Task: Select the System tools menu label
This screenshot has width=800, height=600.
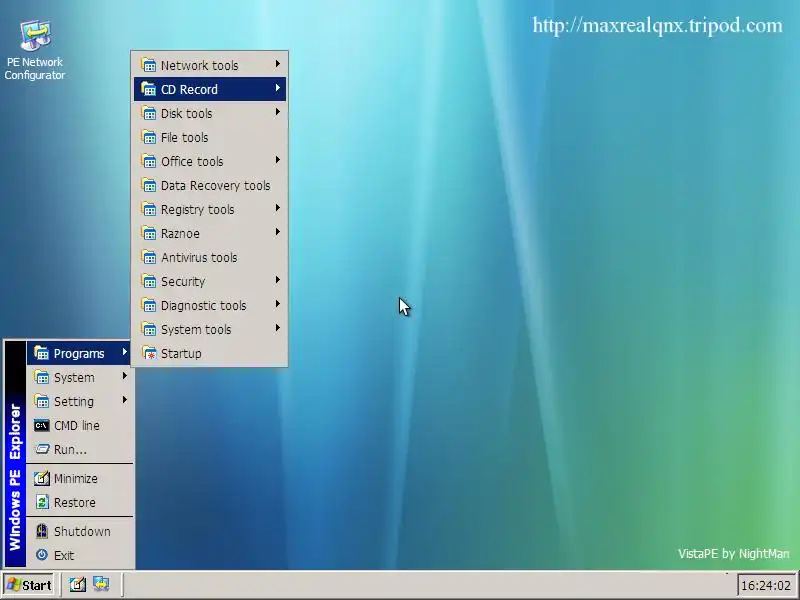Action: [x=196, y=329]
